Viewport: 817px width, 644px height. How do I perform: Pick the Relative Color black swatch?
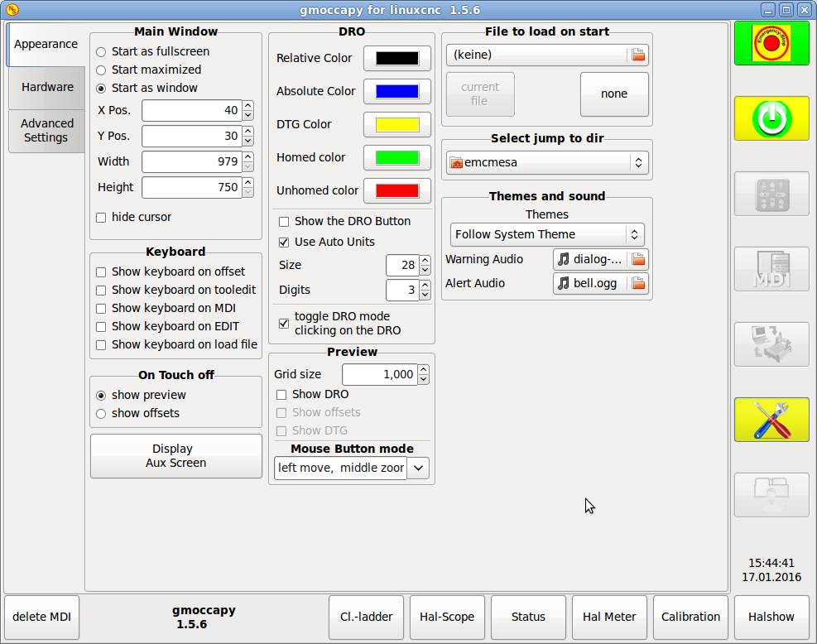[x=397, y=58]
